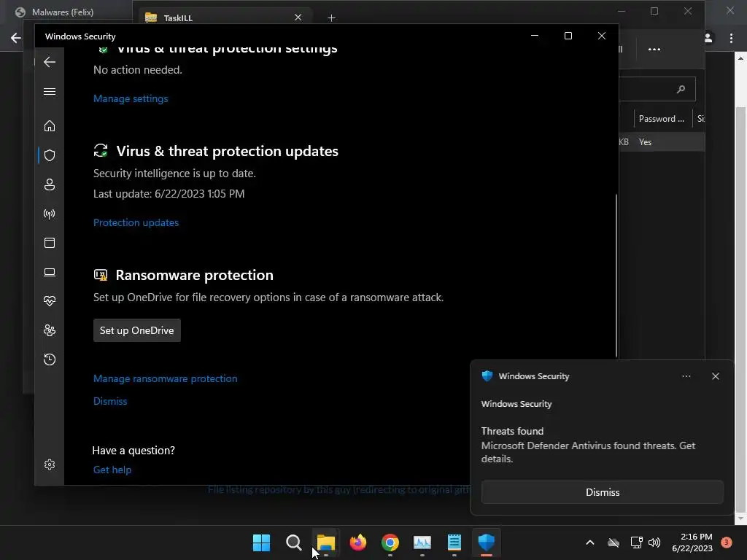Click Virus & threat protection updates heading
Viewport: 747px width, 560px height.
228,151
